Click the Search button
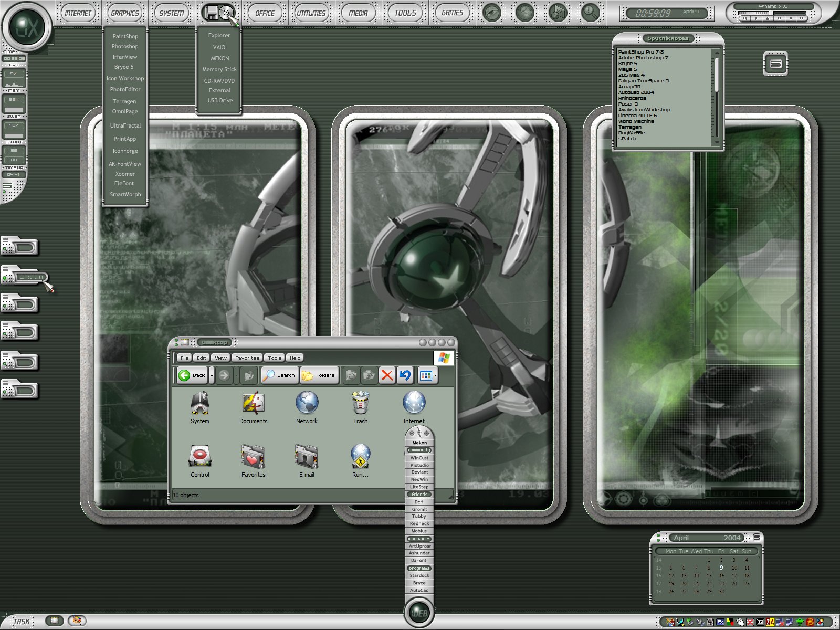 (280, 375)
